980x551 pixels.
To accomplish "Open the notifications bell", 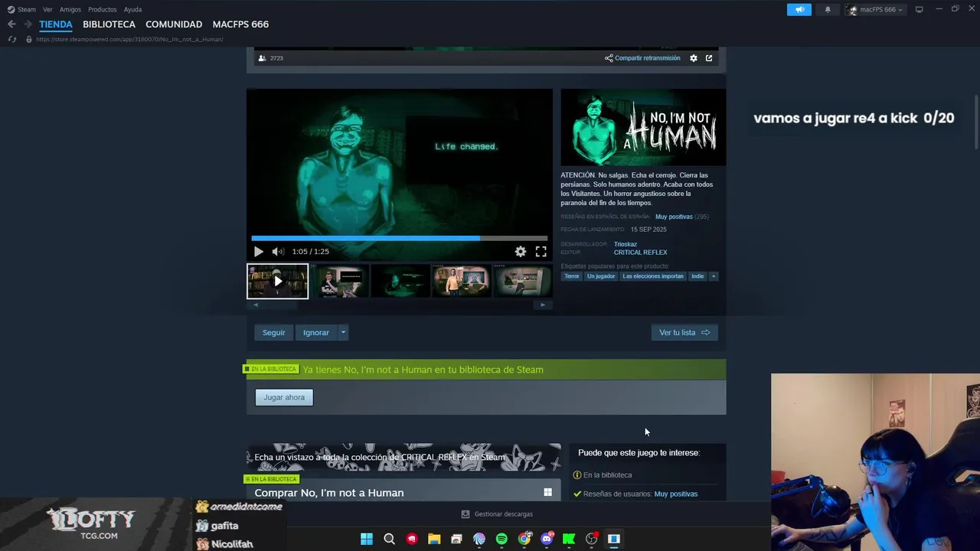I will click(828, 9).
